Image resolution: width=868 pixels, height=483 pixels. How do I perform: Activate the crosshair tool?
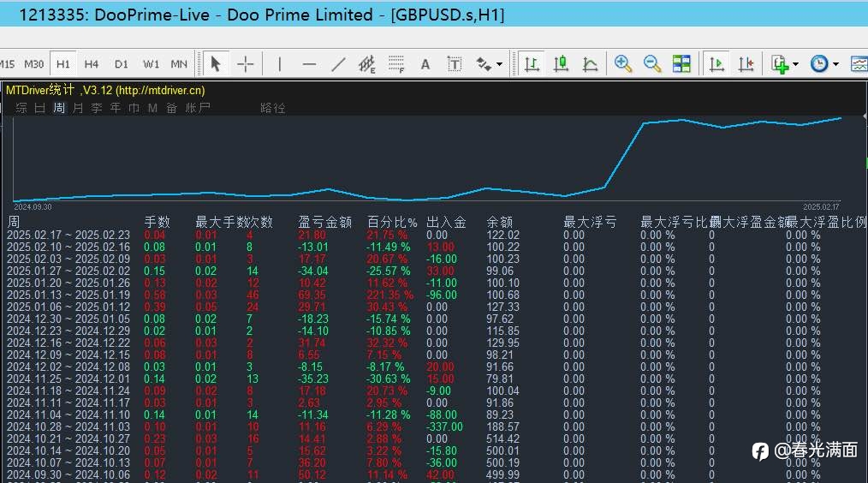pyautogui.click(x=245, y=64)
